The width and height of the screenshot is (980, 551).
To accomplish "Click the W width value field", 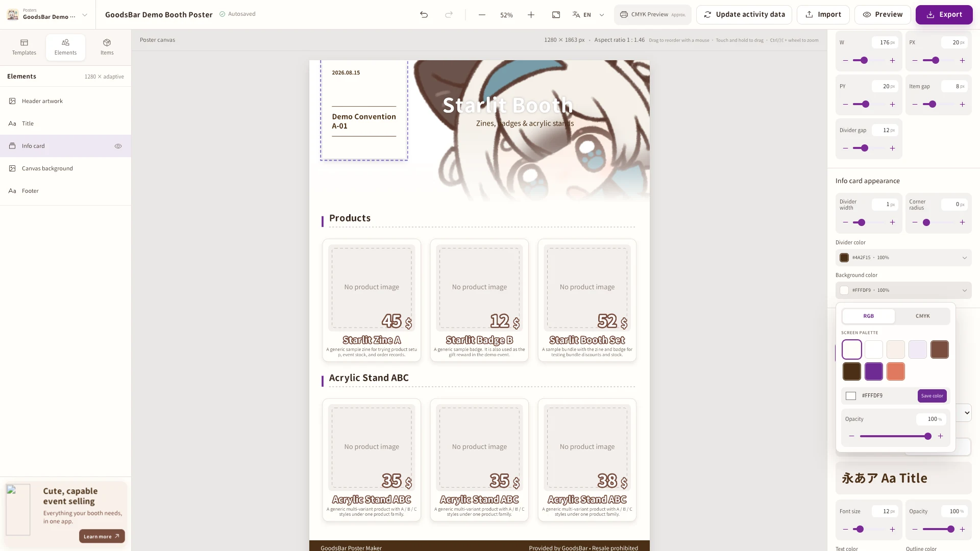I will point(885,42).
